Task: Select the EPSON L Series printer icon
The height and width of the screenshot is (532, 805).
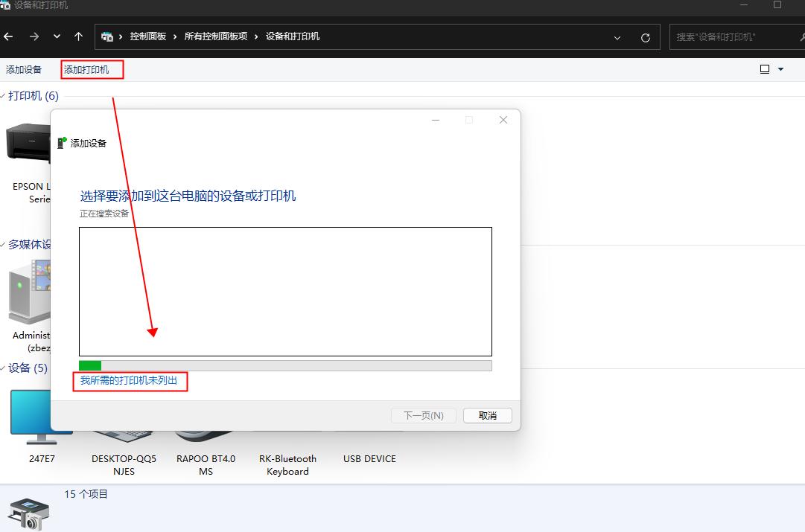Action: (x=26, y=145)
